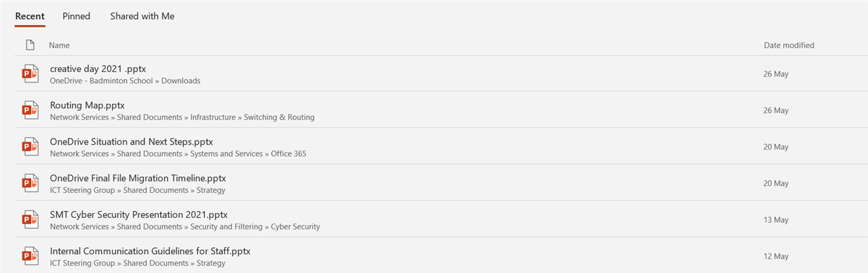Image resolution: width=868 pixels, height=273 pixels.
Task: Click PowerPoint icon next to Routing Map
Action: point(30,111)
